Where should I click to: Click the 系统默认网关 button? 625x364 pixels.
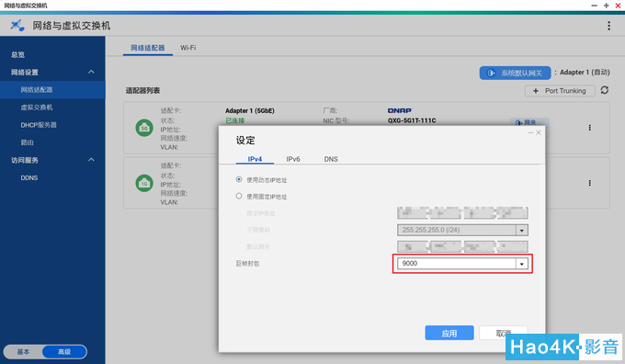click(515, 73)
